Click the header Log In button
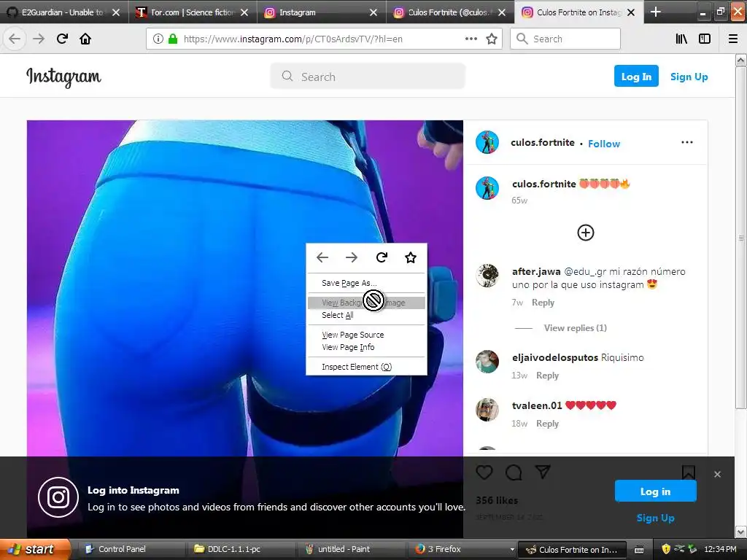 point(636,76)
